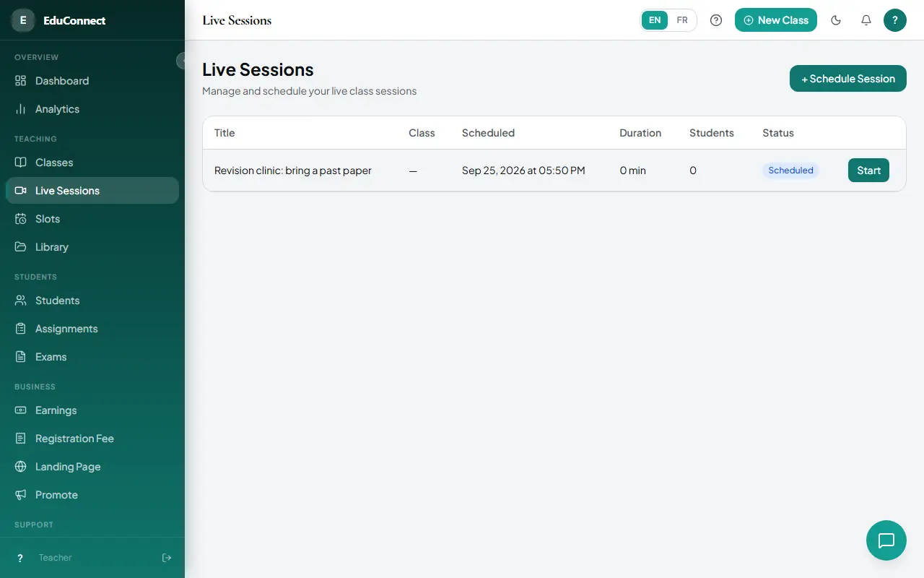
Task: Click the New Class button
Action: 776,20
